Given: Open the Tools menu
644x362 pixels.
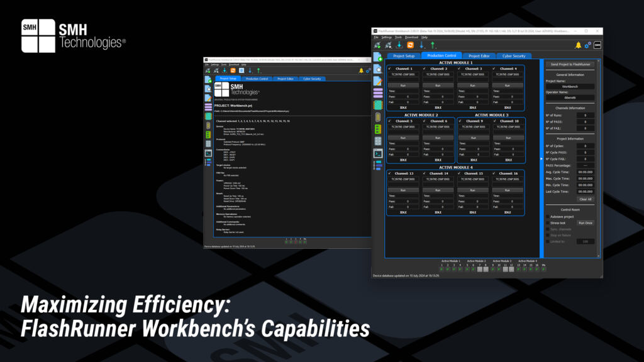Looking at the screenshot, I should tap(397, 38).
